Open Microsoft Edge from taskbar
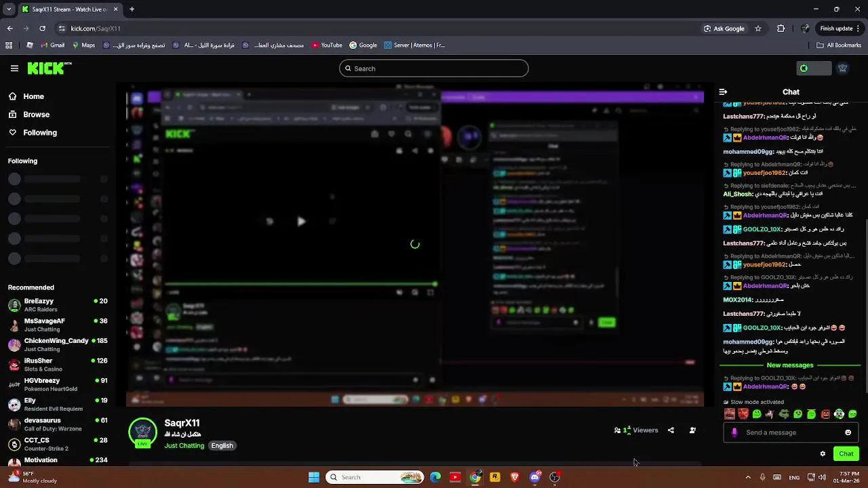The height and width of the screenshot is (488, 868). click(x=435, y=477)
